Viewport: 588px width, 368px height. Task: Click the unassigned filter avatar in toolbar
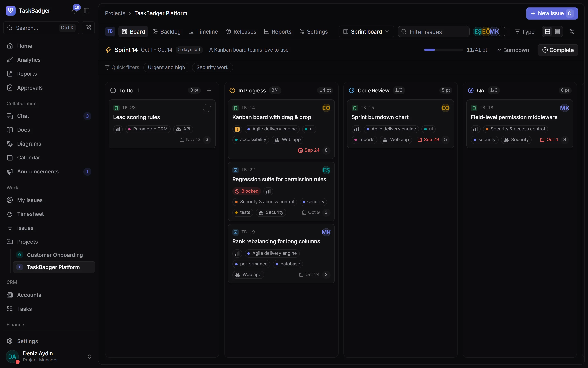point(503,32)
